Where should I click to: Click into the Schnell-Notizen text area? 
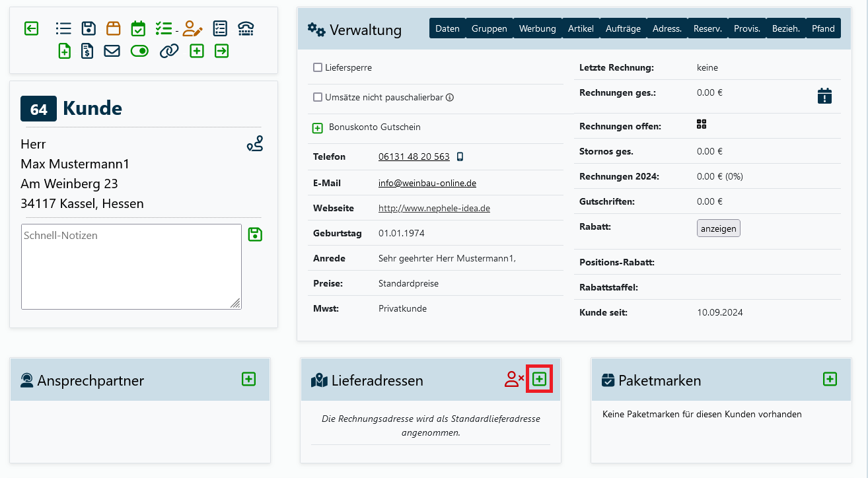coord(131,267)
